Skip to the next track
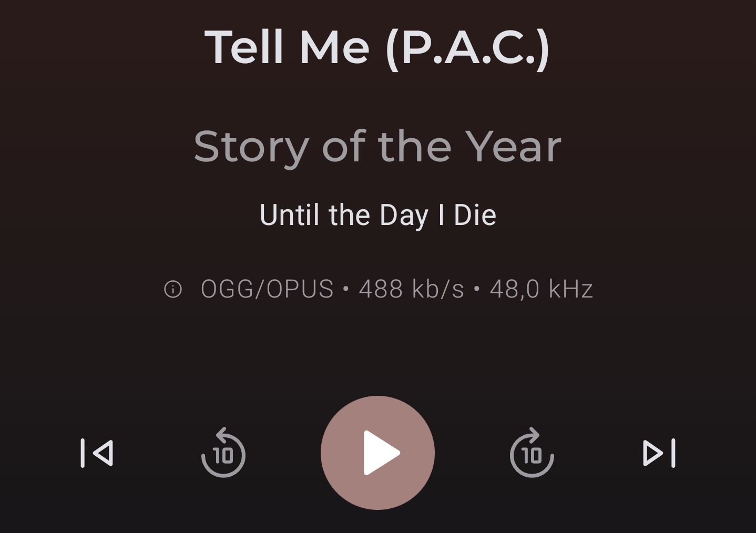The image size is (756, 533). point(659,453)
